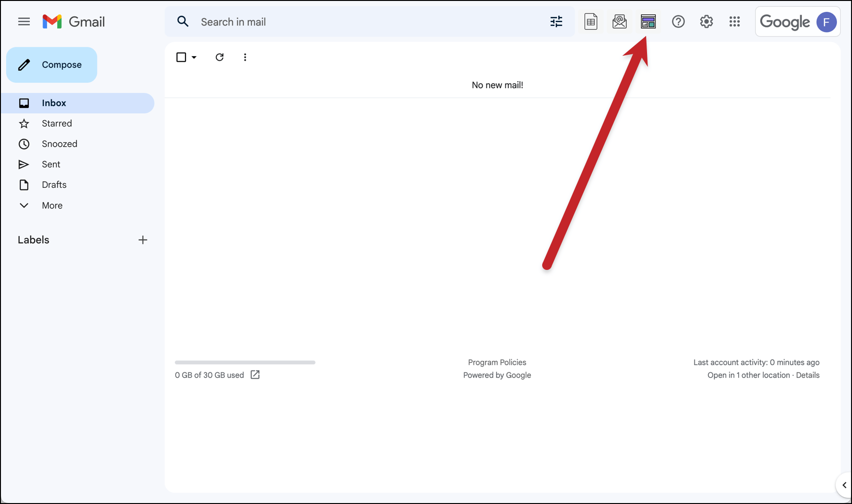Click the 'No new mail!' message
This screenshot has height=504, width=852.
pyautogui.click(x=497, y=85)
